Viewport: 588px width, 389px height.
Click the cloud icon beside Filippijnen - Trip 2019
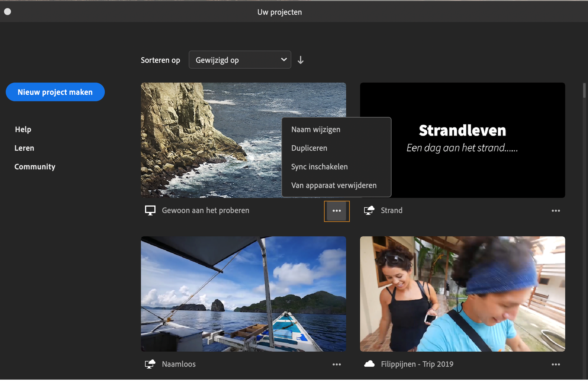(x=369, y=364)
